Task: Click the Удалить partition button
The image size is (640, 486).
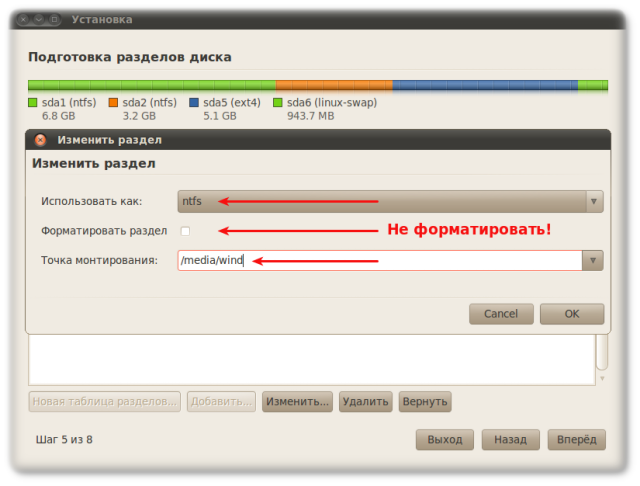Action: (x=365, y=402)
